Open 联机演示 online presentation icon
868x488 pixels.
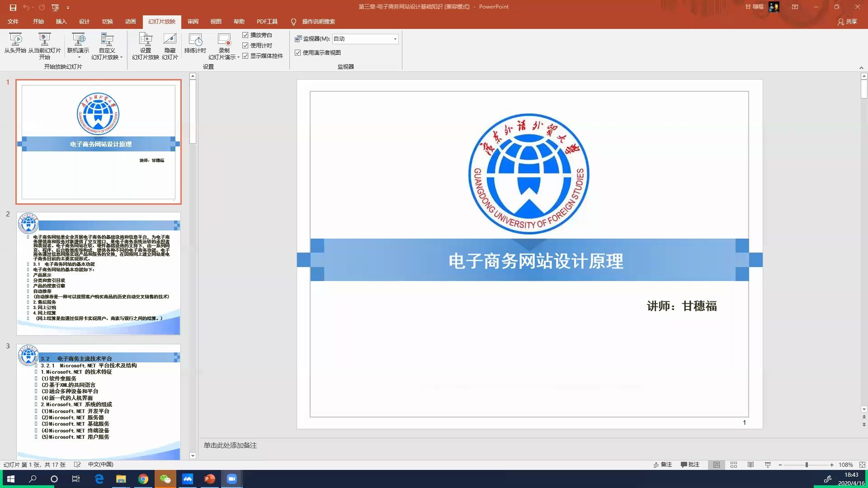click(78, 40)
